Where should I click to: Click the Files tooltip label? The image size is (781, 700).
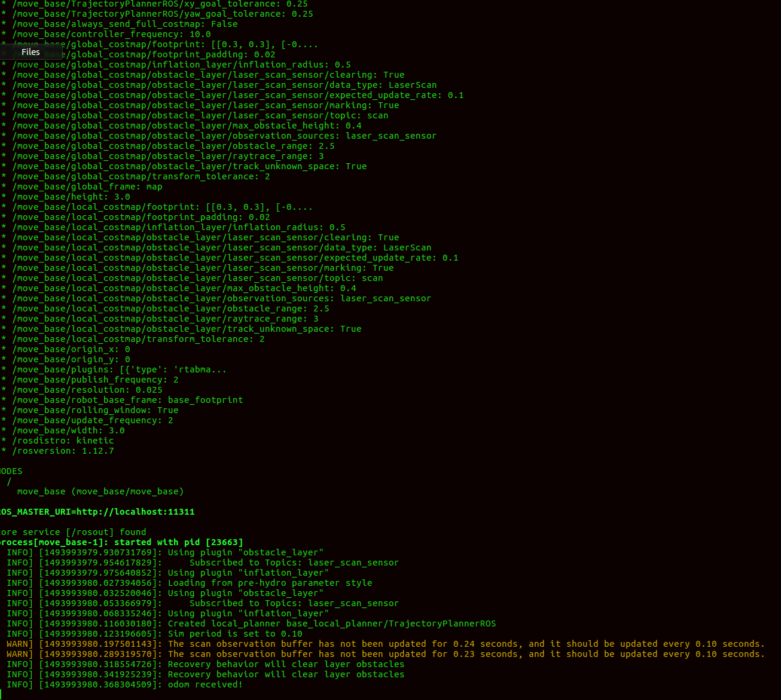click(x=30, y=52)
